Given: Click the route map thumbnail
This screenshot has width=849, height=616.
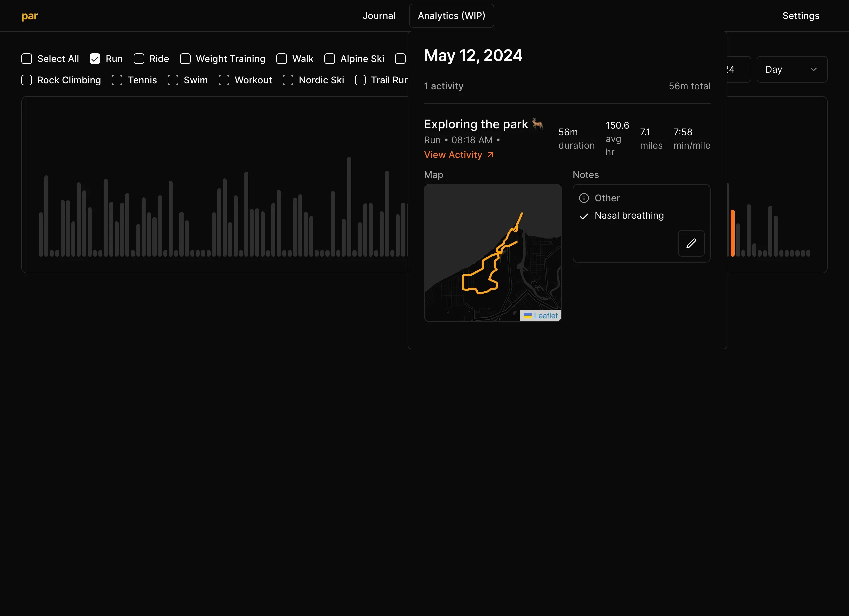Looking at the screenshot, I should 492,253.
